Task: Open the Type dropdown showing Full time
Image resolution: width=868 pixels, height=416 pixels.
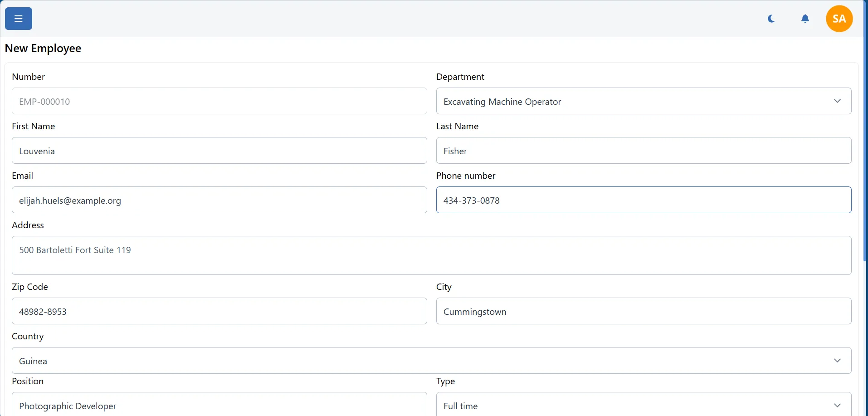Action: tap(635, 406)
